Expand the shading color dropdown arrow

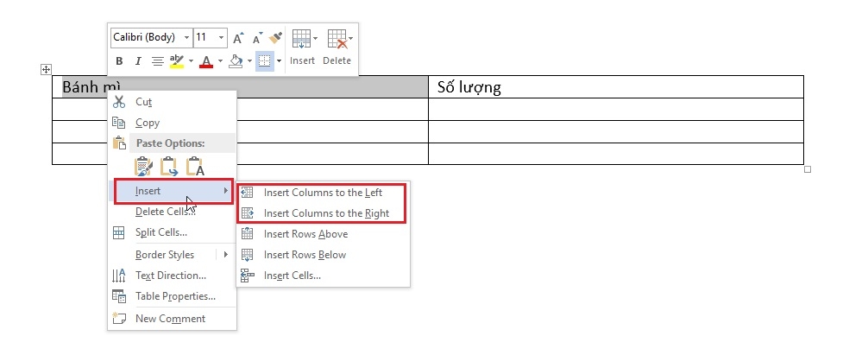249,61
